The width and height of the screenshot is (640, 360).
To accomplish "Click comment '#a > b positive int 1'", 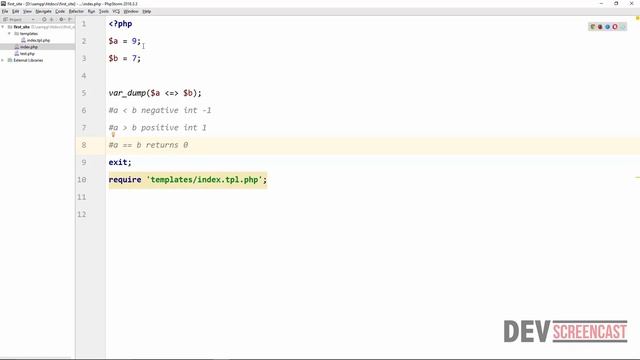I will [158, 128].
